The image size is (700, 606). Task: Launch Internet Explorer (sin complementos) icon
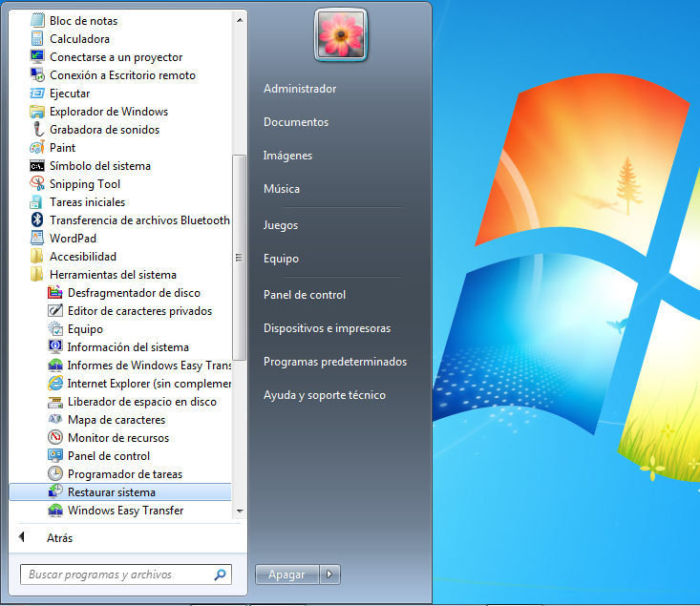pos(55,384)
